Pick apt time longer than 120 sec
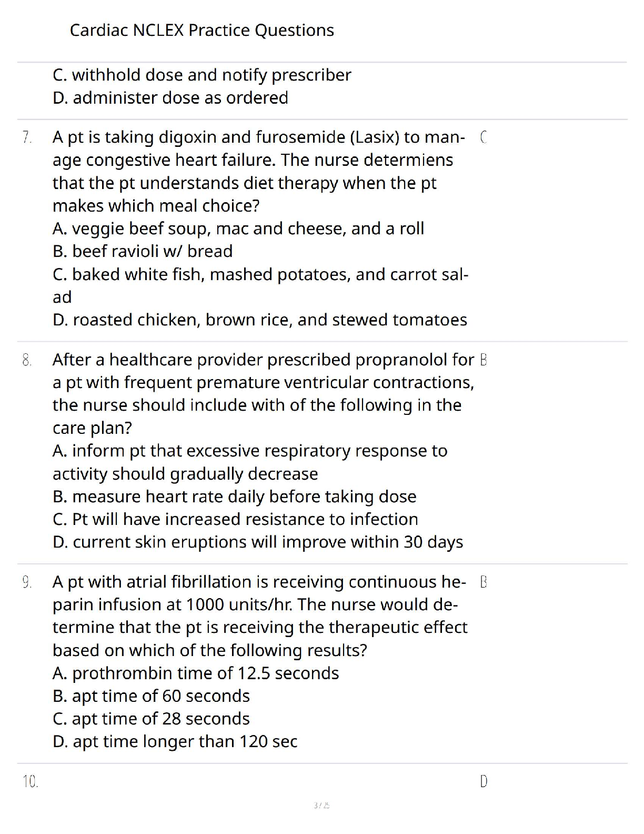The image size is (644, 834). point(175,742)
